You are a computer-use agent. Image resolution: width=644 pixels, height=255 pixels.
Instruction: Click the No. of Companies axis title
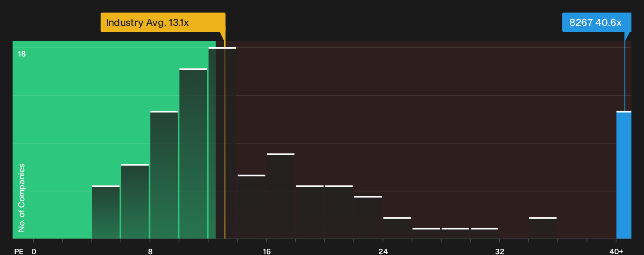click(22, 197)
